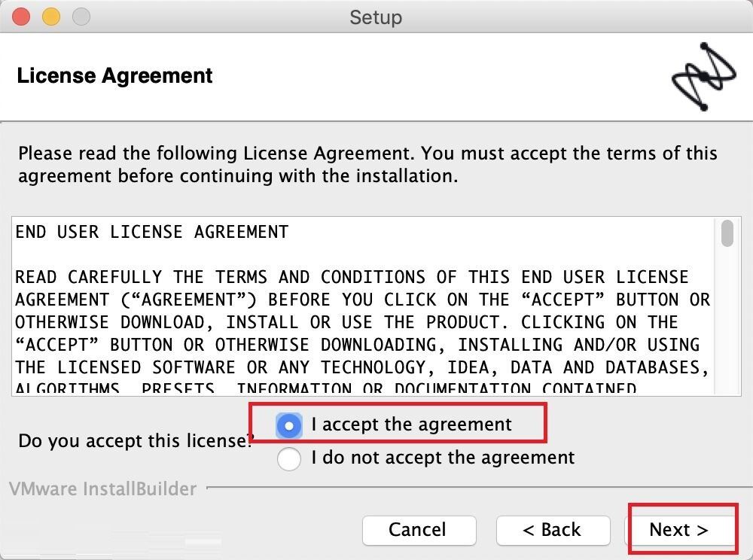The height and width of the screenshot is (560, 753).
Task: Close the Setup window with red button
Action: click(20, 17)
